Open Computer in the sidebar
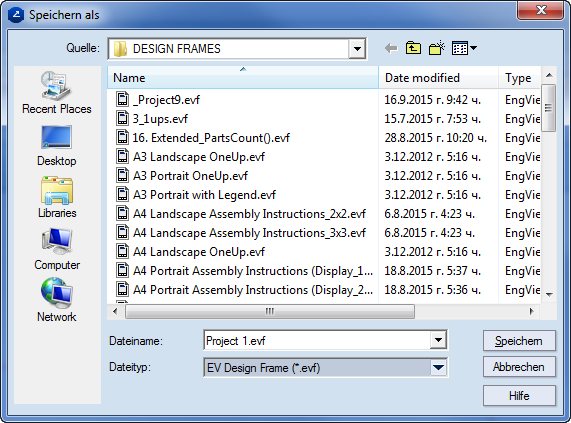 click(x=57, y=250)
